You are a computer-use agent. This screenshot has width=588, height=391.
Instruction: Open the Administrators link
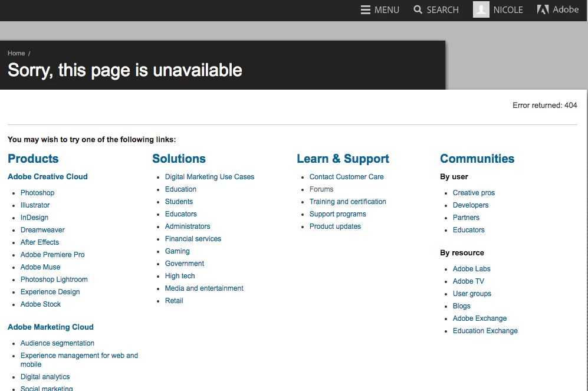pyautogui.click(x=188, y=226)
